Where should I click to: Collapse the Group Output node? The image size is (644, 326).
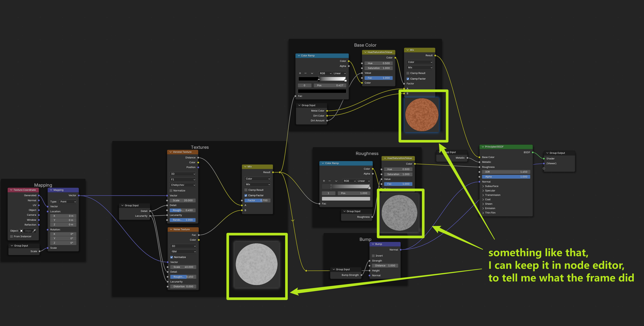(547, 153)
